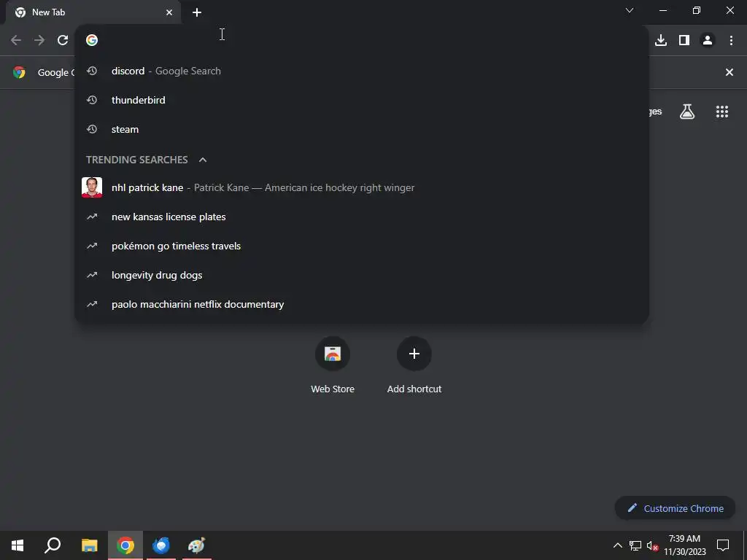
Task: Choose longevity drug dogs suggestion
Action: (x=362, y=275)
